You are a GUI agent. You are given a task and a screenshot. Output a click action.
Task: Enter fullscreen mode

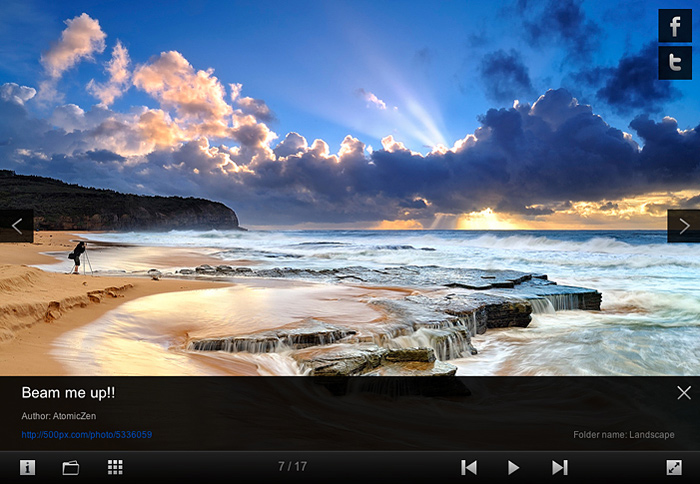pos(674,467)
